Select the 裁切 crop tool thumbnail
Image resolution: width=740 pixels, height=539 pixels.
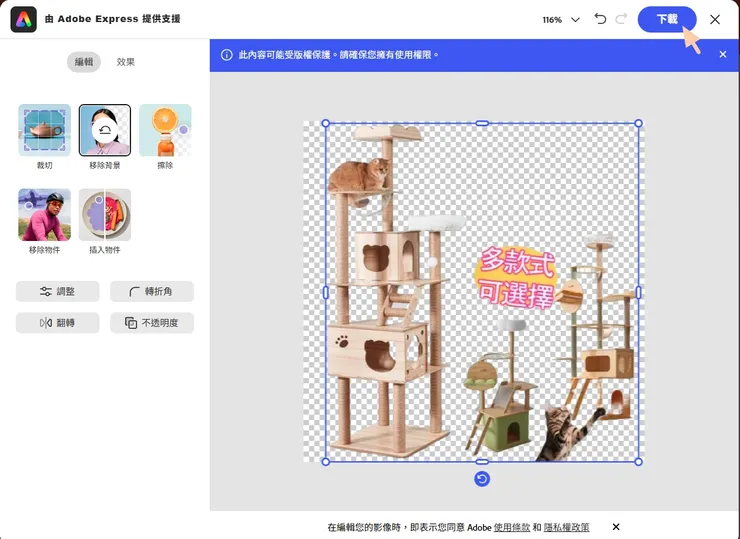pyautogui.click(x=44, y=130)
